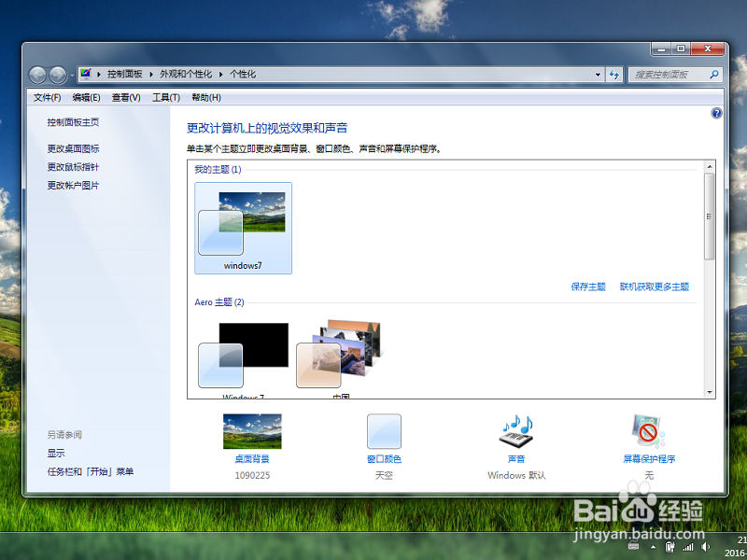
Task: Open help via blue question mark icon
Action: 716,113
